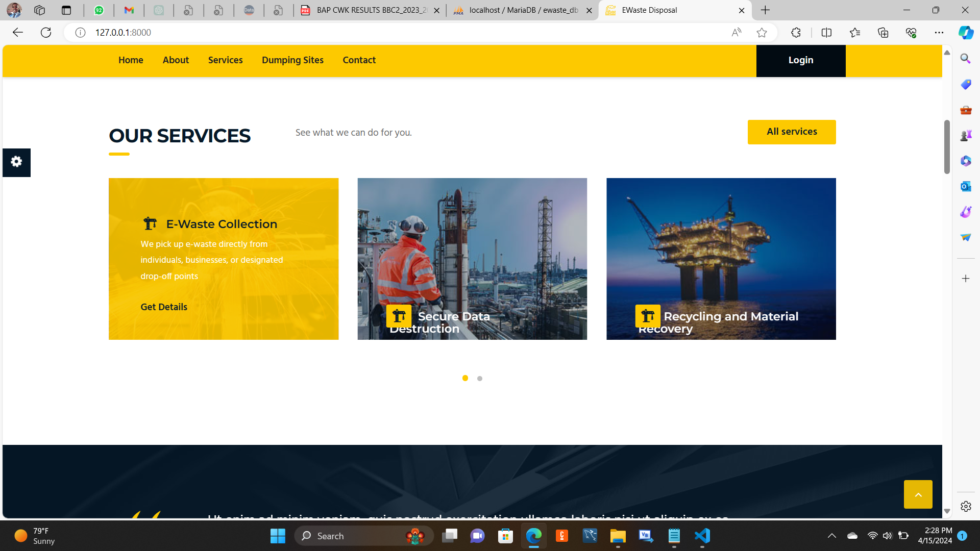Click the scroll-to-top arrow button
980x551 pixels.
(918, 494)
